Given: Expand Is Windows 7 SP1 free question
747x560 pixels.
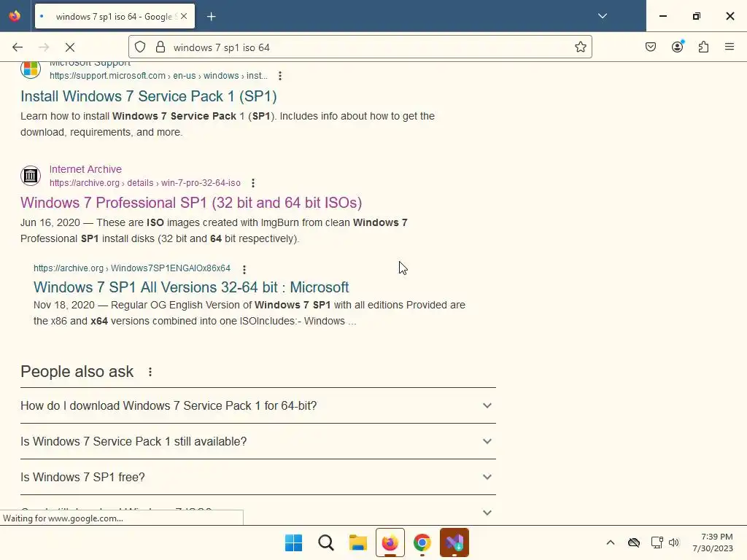Looking at the screenshot, I should tap(258, 477).
